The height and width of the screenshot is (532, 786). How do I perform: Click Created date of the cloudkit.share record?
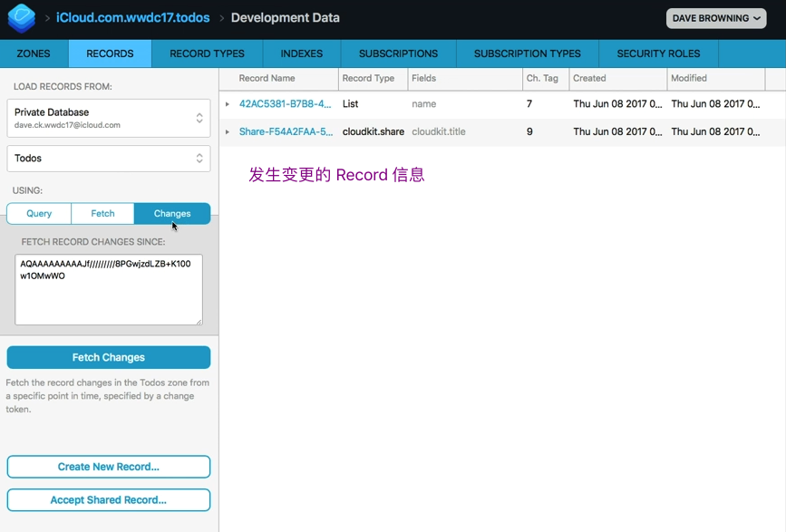pyautogui.click(x=617, y=131)
